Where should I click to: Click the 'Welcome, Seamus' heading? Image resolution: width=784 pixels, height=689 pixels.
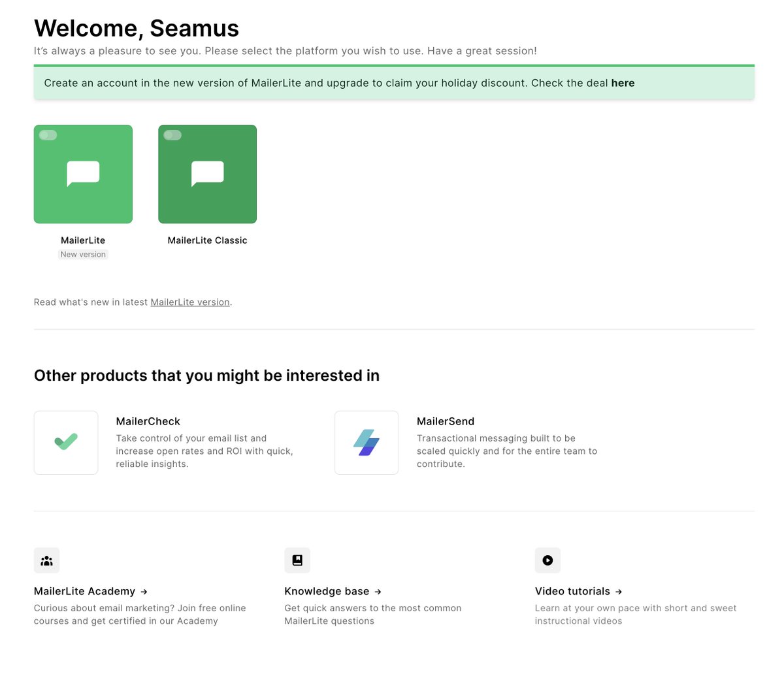137,28
